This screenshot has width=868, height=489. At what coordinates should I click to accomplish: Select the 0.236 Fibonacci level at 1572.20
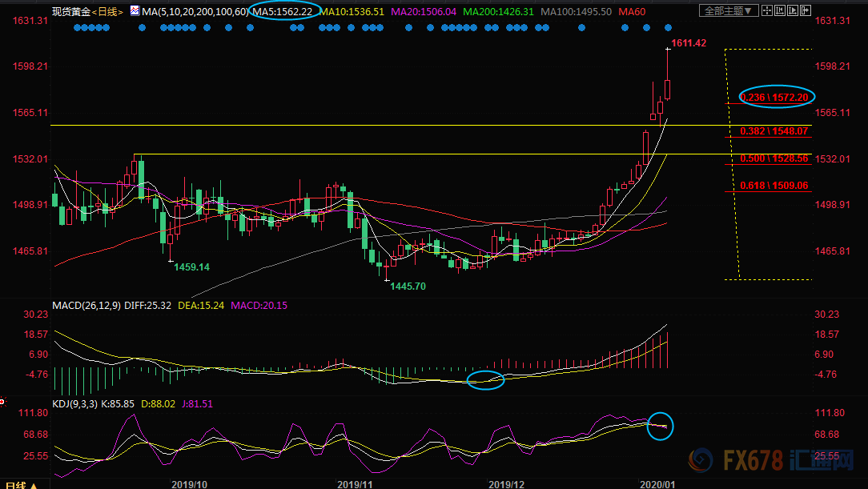775,97
